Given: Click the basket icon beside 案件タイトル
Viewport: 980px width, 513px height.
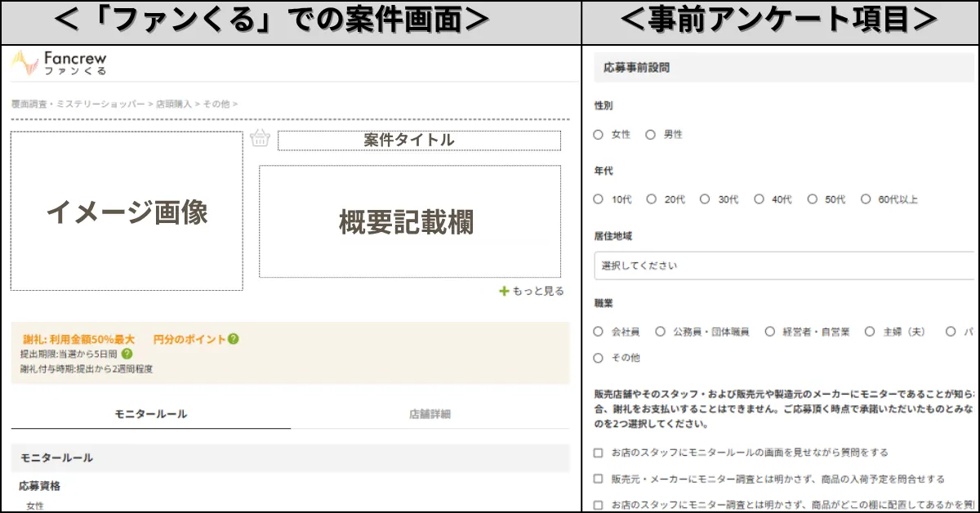Looking at the screenshot, I should click(260, 139).
